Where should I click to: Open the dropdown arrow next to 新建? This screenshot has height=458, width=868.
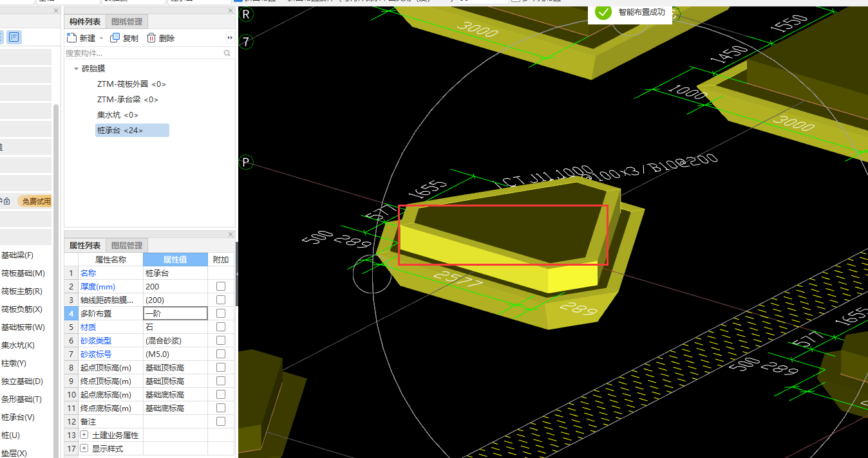101,39
